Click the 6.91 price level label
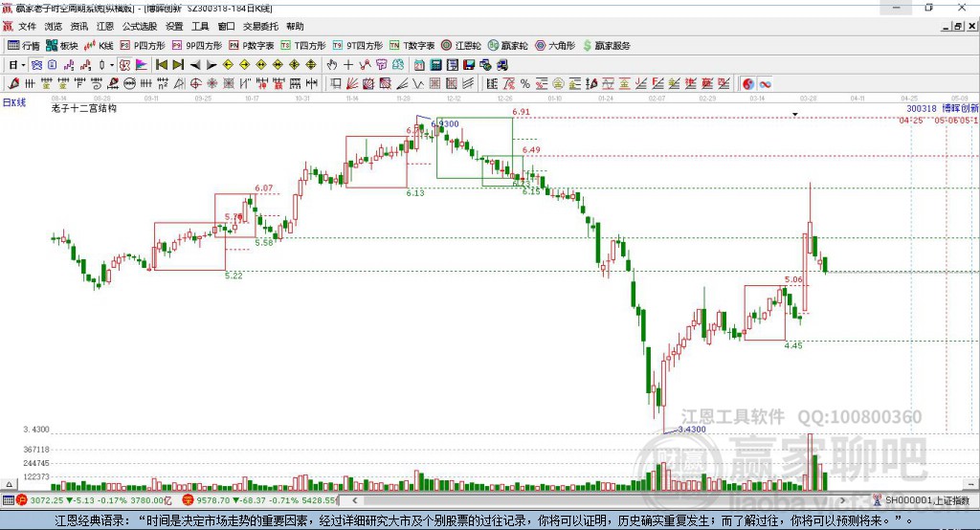Viewport: 980px width, 530px height. (x=521, y=112)
